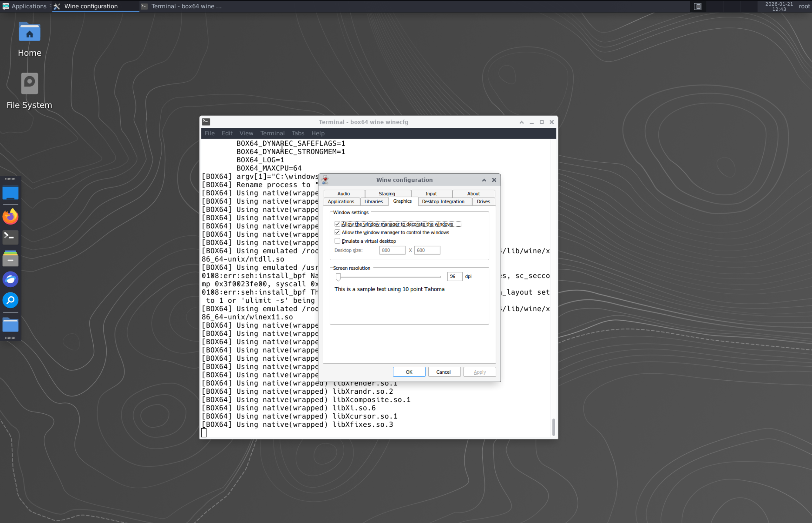Click the dpi value input field
This screenshot has height=523, width=812.
coord(454,277)
